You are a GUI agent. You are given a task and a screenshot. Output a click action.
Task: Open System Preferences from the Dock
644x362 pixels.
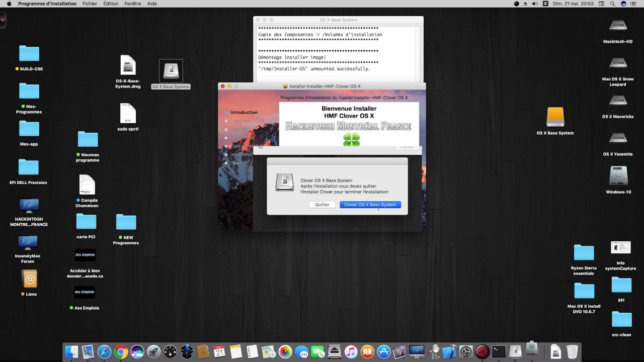[466, 351]
